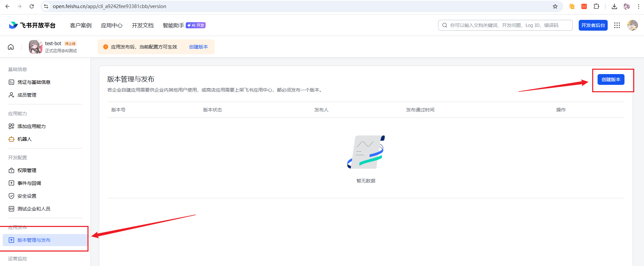Open 添加应用能力 sidebar item

(31, 126)
